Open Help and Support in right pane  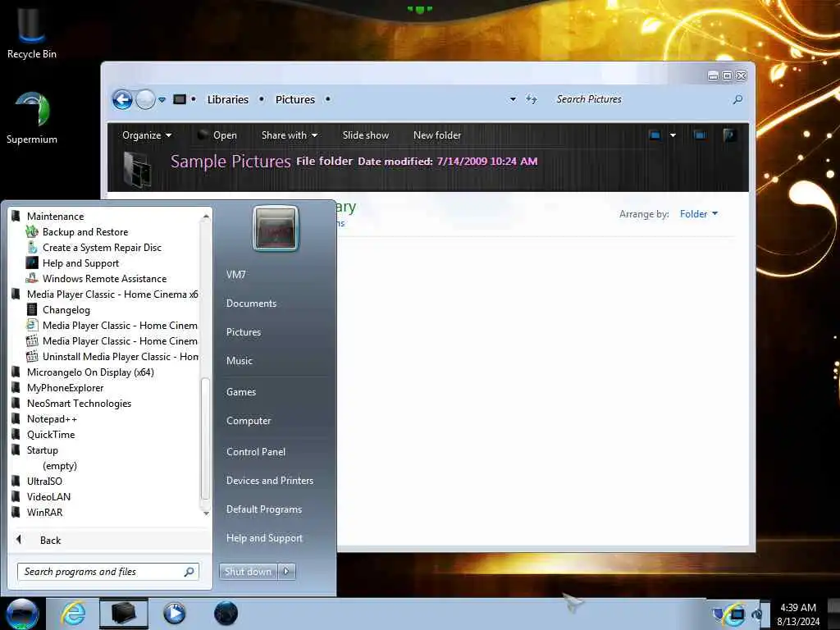pyautogui.click(x=264, y=538)
